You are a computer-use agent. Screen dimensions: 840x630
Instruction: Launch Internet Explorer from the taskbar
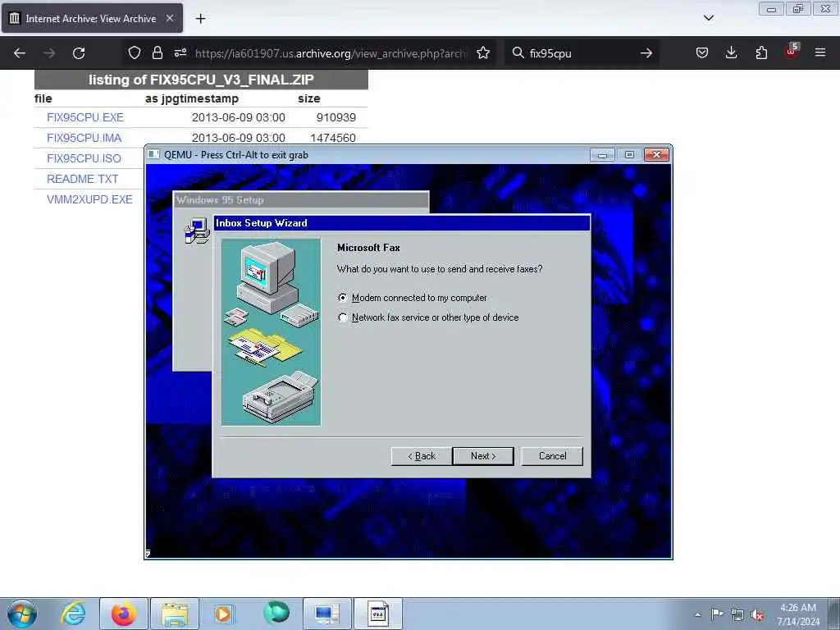tap(73, 614)
